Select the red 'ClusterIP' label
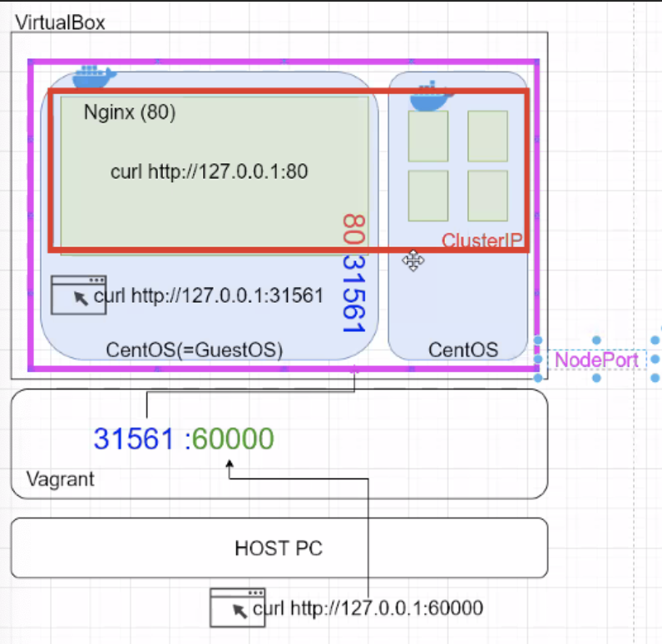Image resolution: width=662 pixels, height=644 pixels. 482,240
